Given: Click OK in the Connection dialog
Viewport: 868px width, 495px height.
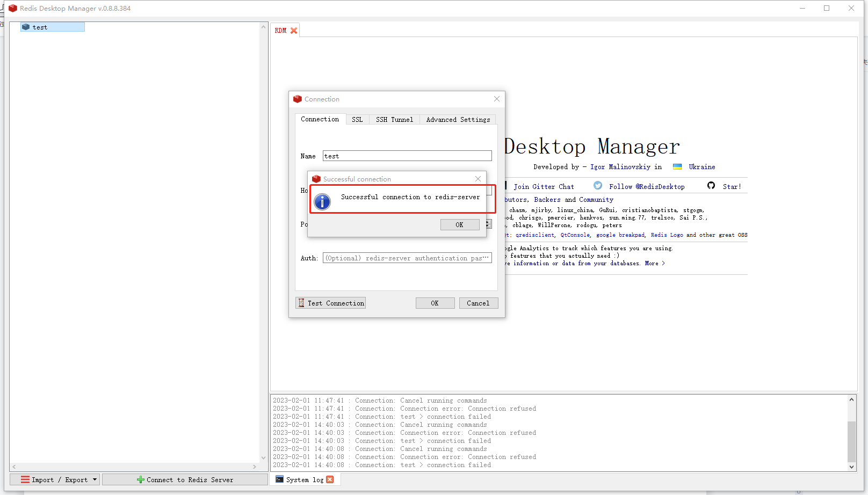Looking at the screenshot, I should point(435,303).
